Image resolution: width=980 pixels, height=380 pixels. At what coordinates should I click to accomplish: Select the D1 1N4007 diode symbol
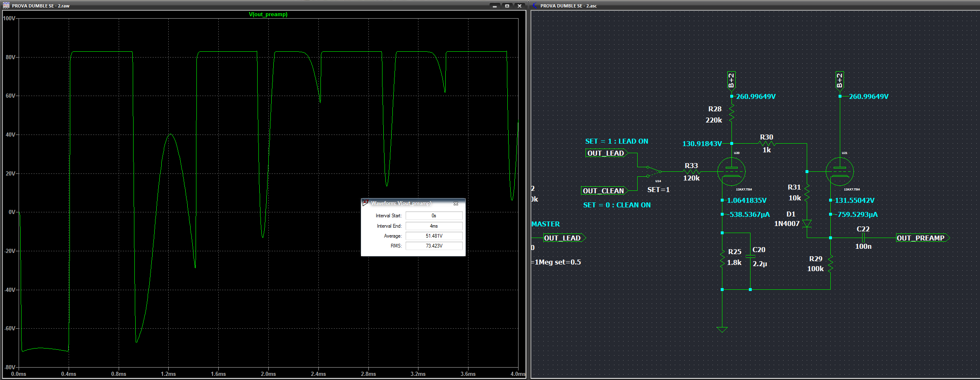807,224
